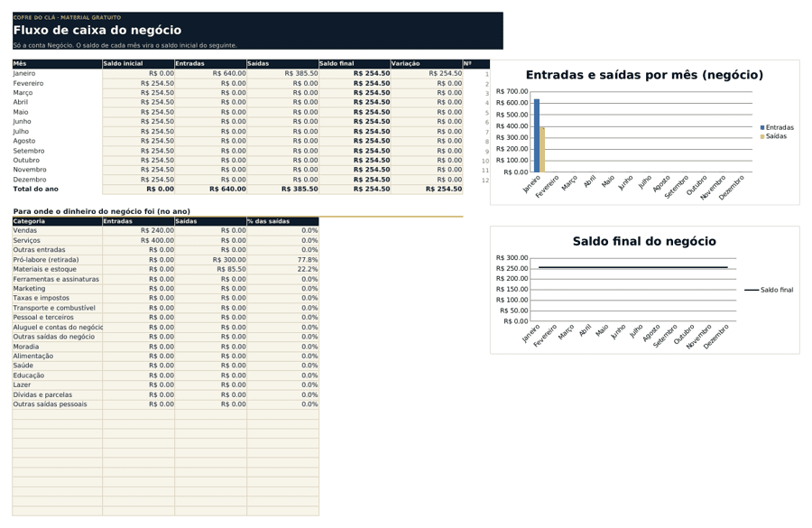
Task: Select the '% das saídas' column header
Action: tap(282, 221)
